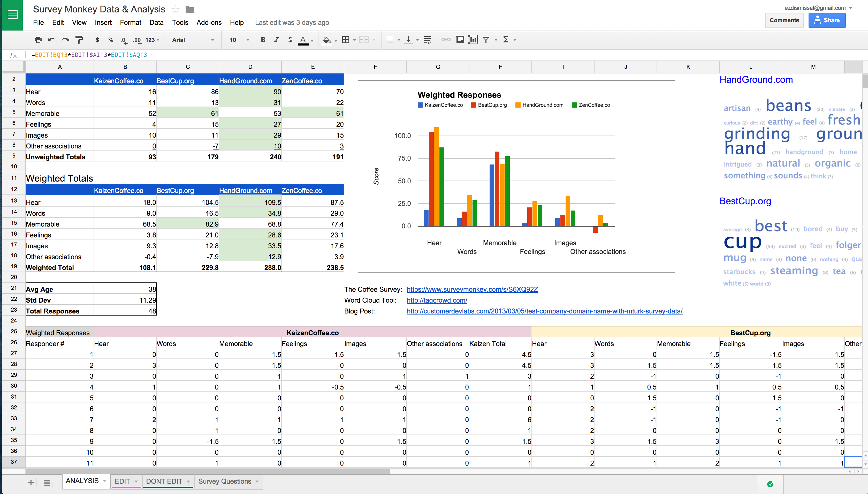Click the merge cells icon
Screen dimensions: 868x494
click(x=364, y=40)
